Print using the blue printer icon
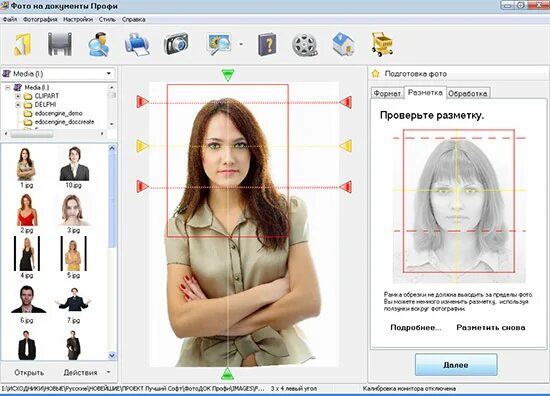550x396 pixels. coord(137,44)
